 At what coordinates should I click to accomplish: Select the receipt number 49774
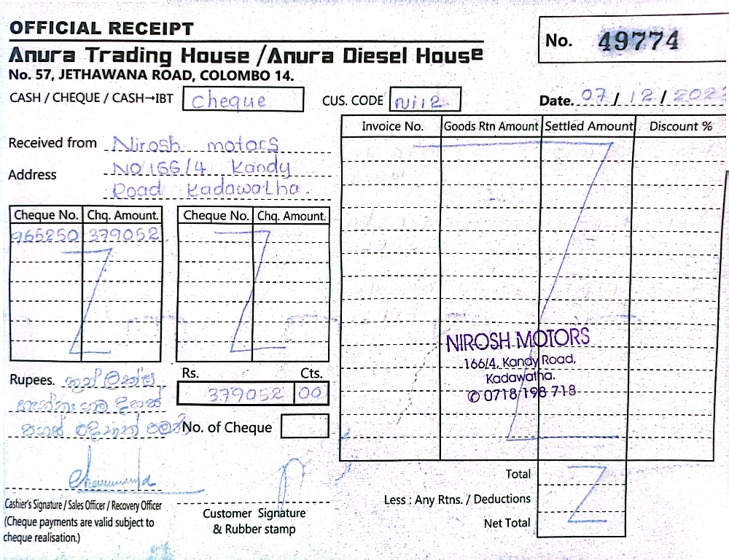(638, 42)
